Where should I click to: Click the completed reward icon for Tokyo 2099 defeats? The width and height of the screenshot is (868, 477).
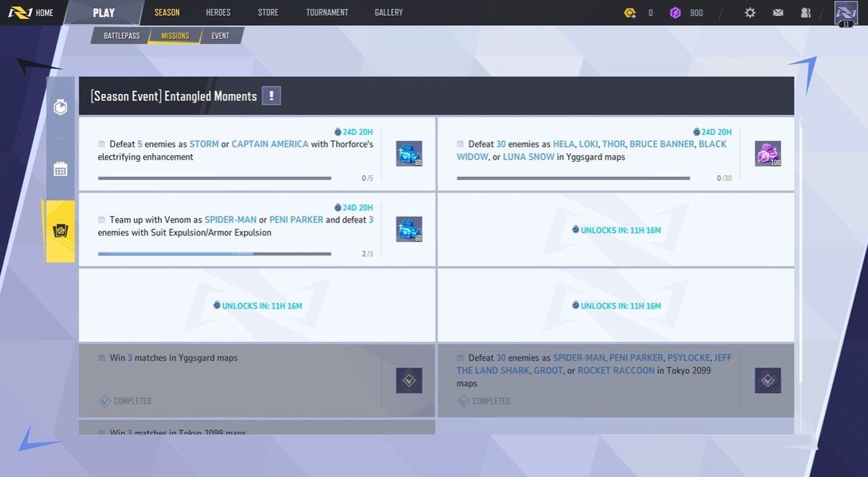[x=768, y=381]
